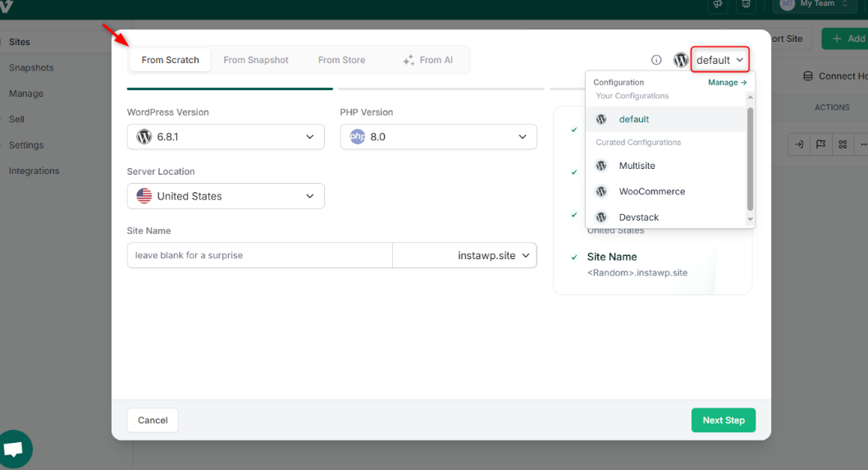
Task: Switch to From Store tab
Action: [341, 60]
